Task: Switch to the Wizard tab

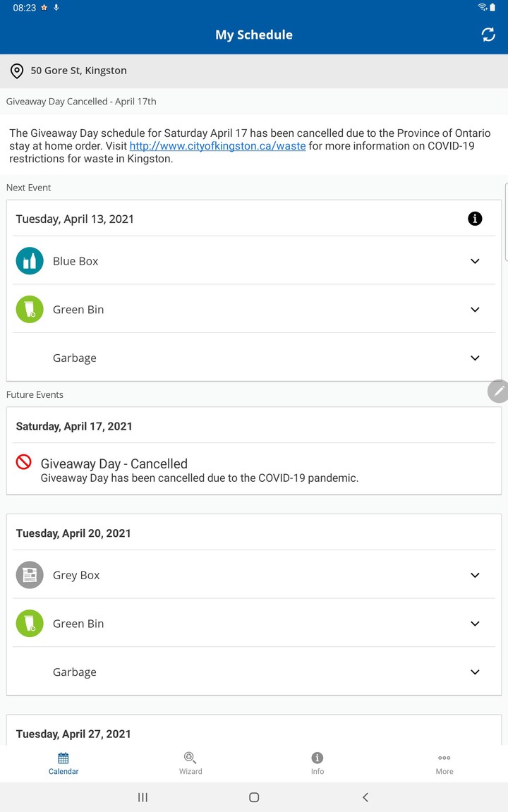Action: [190, 763]
